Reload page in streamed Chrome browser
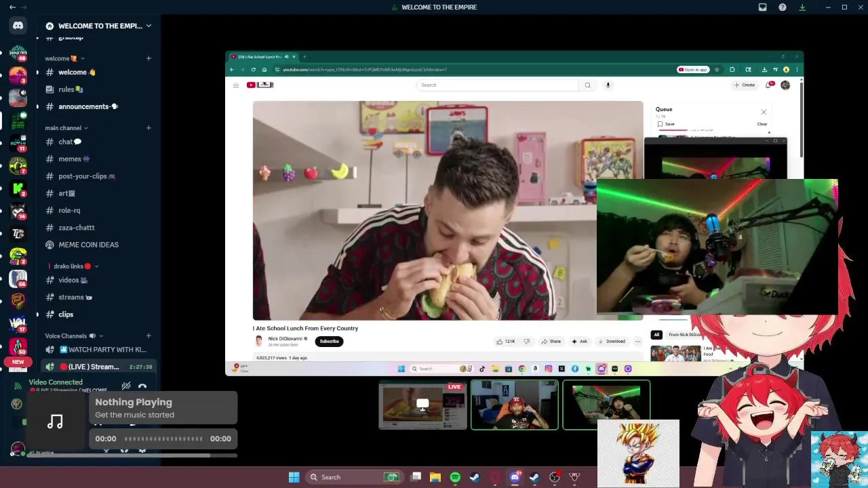The width and height of the screenshot is (868, 488). coord(253,69)
